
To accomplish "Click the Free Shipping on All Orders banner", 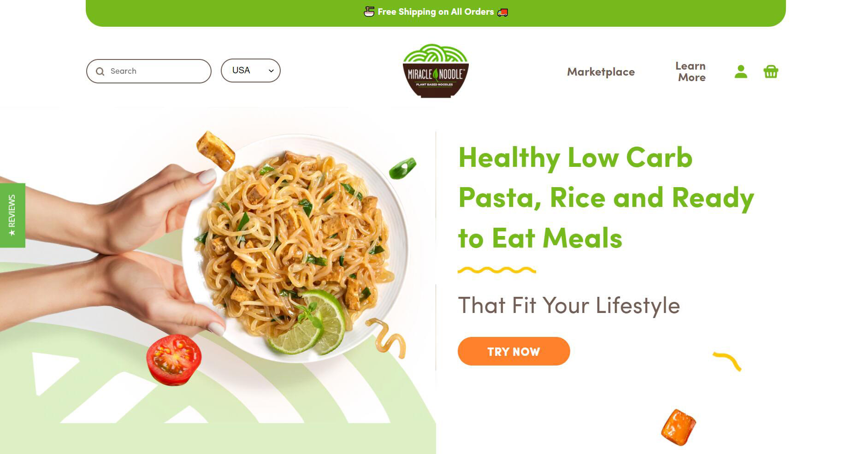I will [x=436, y=13].
